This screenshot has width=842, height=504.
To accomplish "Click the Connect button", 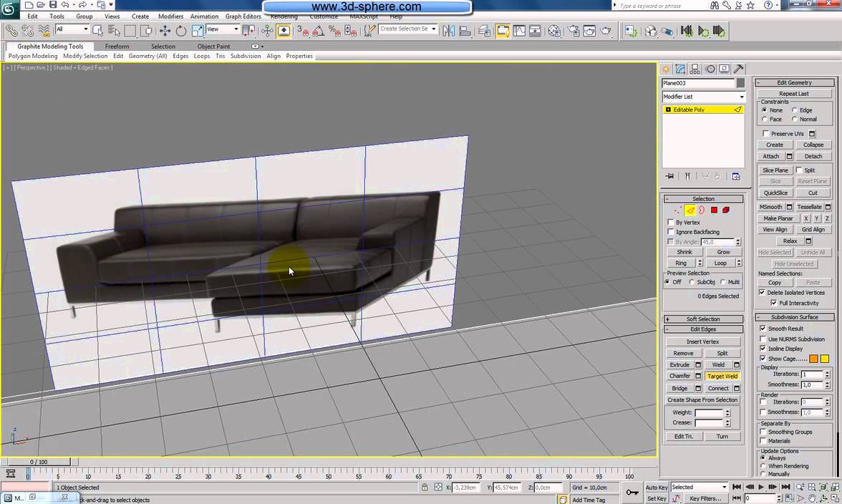I will pyautogui.click(x=718, y=388).
